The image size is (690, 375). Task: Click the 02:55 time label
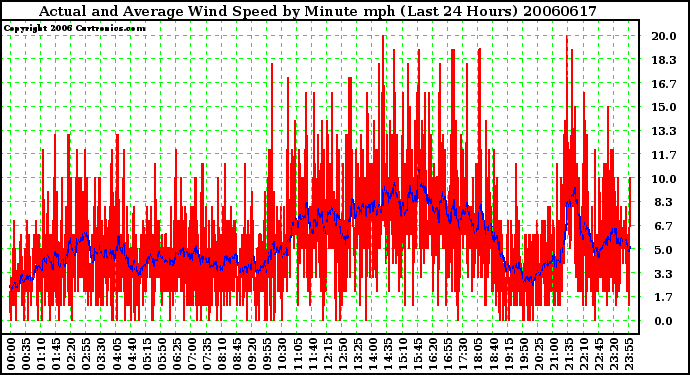pyautogui.click(x=86, y=354)
